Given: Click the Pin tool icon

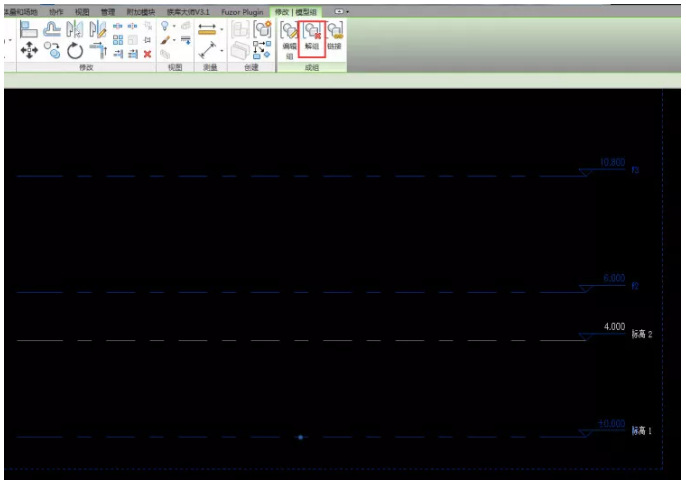Looking at the screenshot, I should point(147,40).
